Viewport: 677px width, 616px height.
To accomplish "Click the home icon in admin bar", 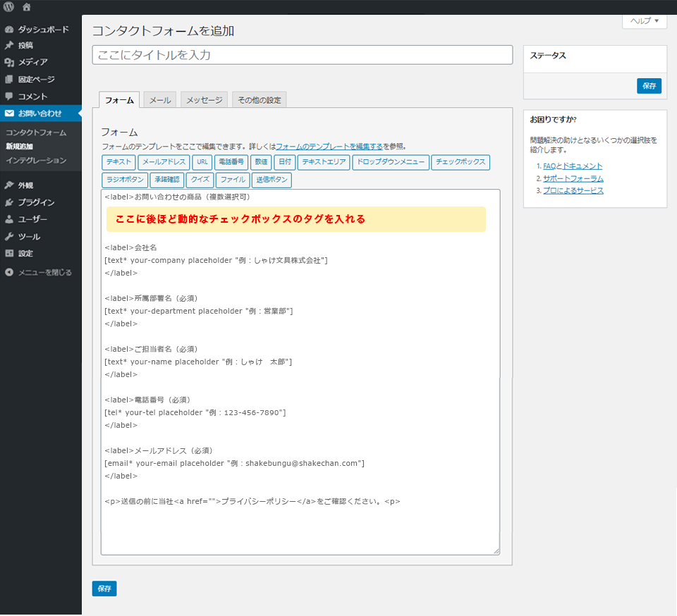I will click(x=27, y=7).
